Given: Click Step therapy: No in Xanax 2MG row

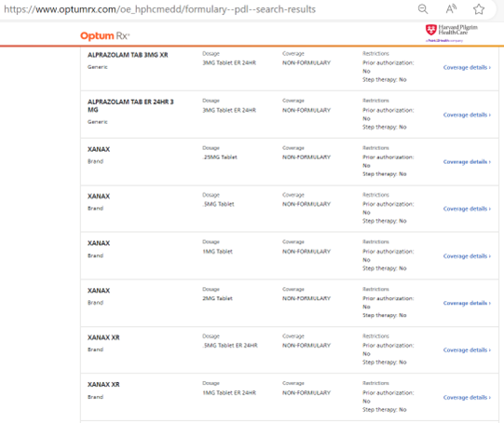Looking at the screenshot, I should point(385,315).
